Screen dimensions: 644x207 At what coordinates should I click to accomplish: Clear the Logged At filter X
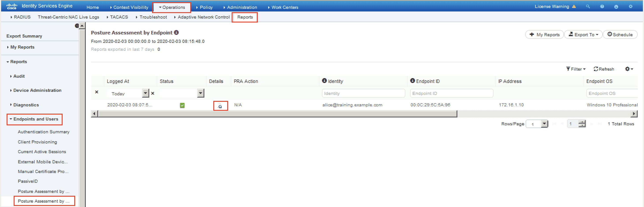(x=153, y=93)
